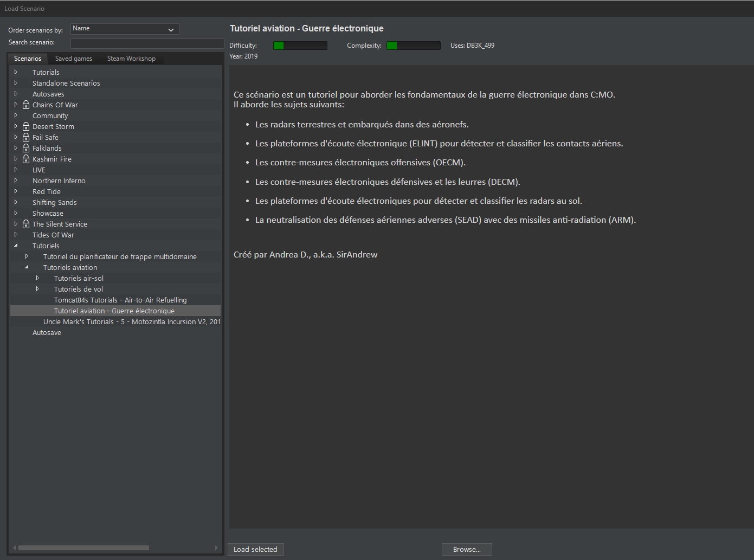754x560 pixels.
Task: Expand the Tides Of War folder
Action: click(16, 235)
